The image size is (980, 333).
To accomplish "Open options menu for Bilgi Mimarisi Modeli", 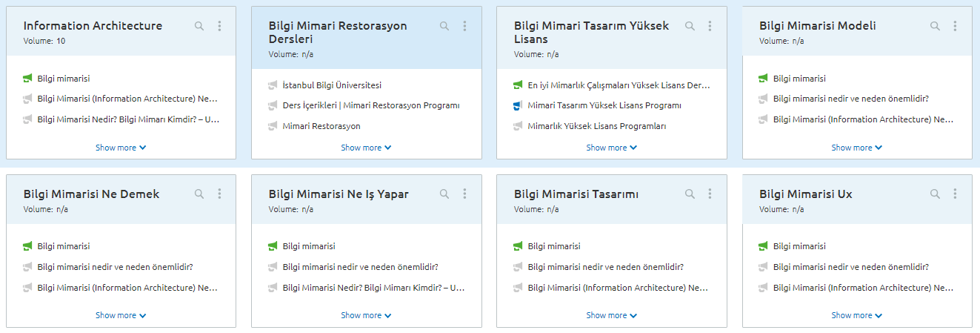I will (956, 26).
